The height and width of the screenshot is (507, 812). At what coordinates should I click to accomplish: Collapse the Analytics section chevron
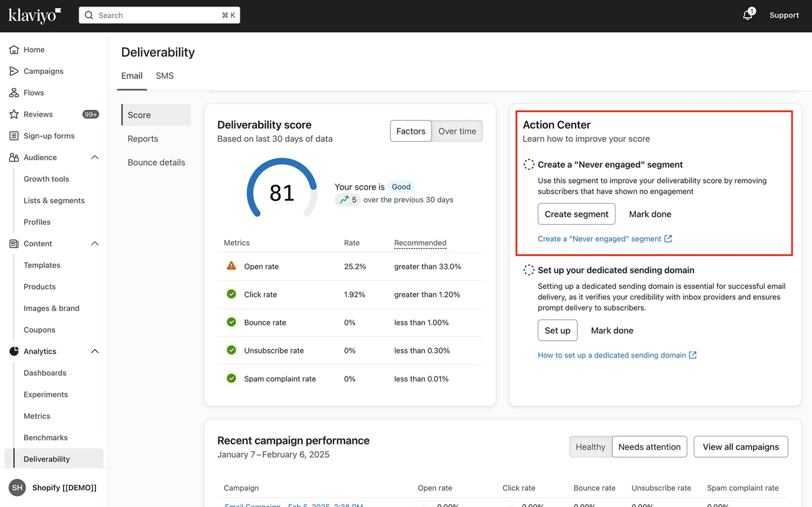(95, 351)
